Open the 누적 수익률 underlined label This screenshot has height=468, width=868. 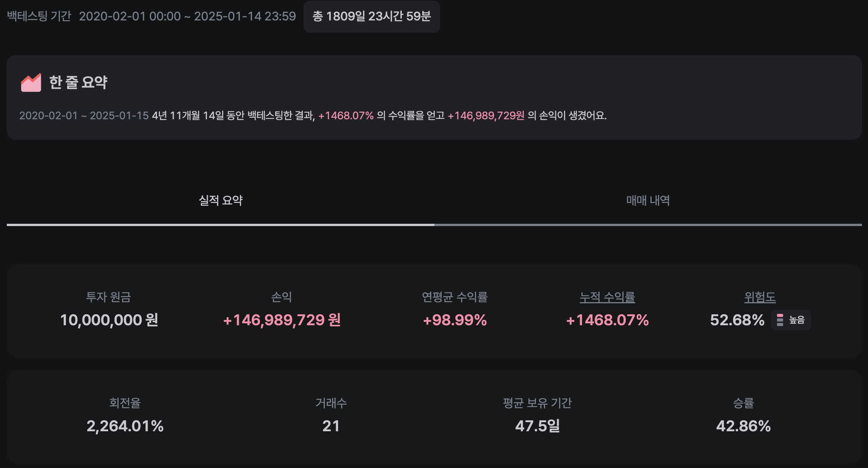tap(607, 297)
